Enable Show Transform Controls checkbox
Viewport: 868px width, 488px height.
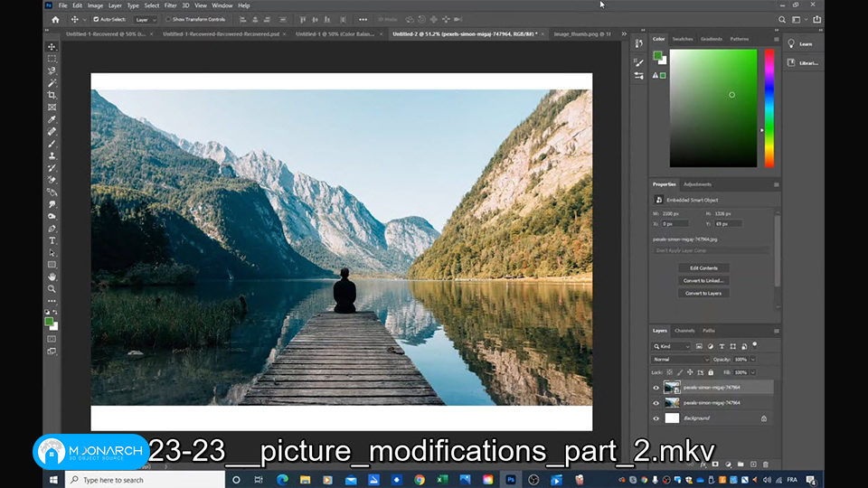click(x=168, y=19)
